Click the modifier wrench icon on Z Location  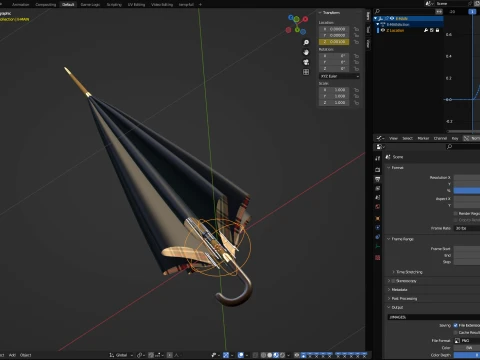(426, 30)
